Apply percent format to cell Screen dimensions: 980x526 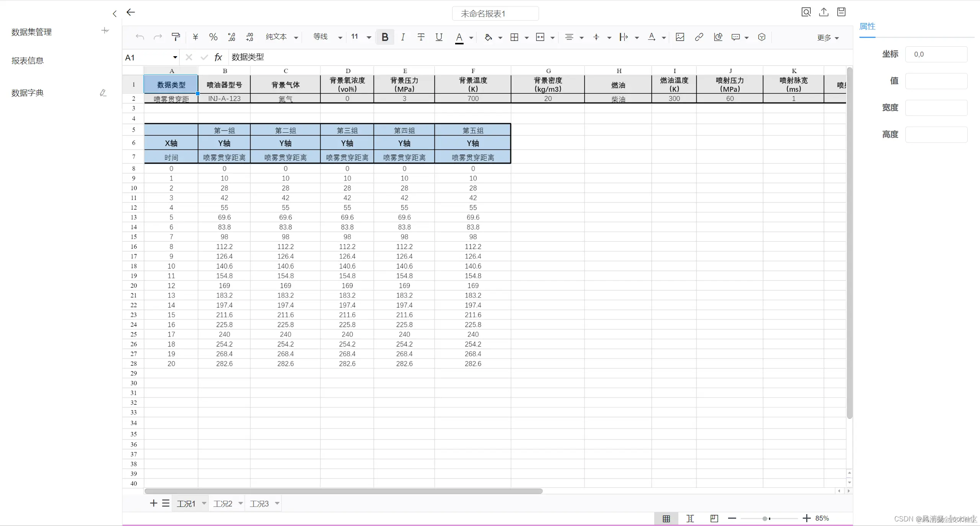pyautogui.click(x=213, y=37)
